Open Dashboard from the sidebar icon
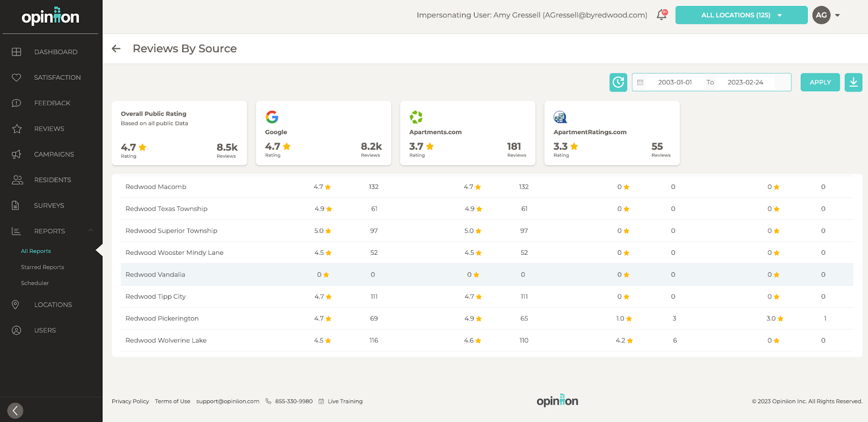Screen dimensions: 868x422 [16, 52]
